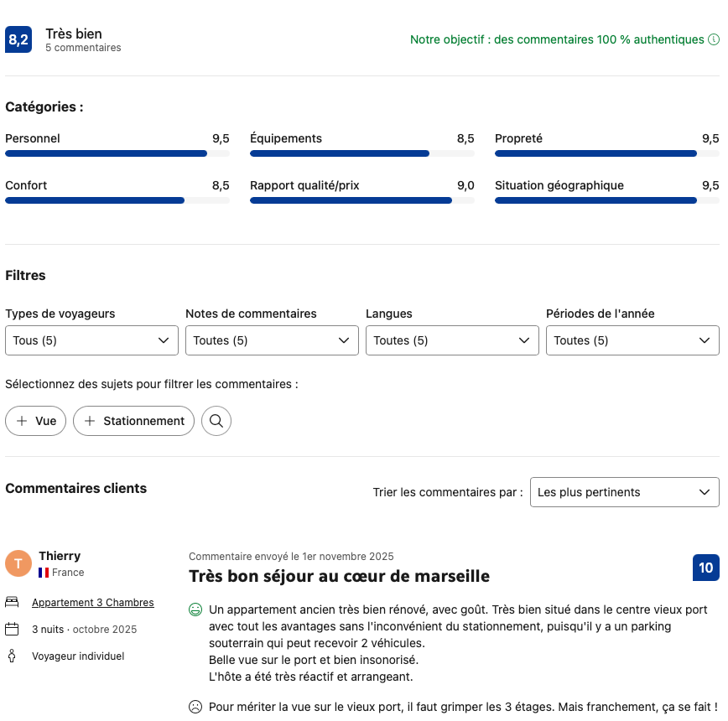Open the Types de voyageurs dropdown
The width and height of the screenshot is (728, 721).
[91, 340]
